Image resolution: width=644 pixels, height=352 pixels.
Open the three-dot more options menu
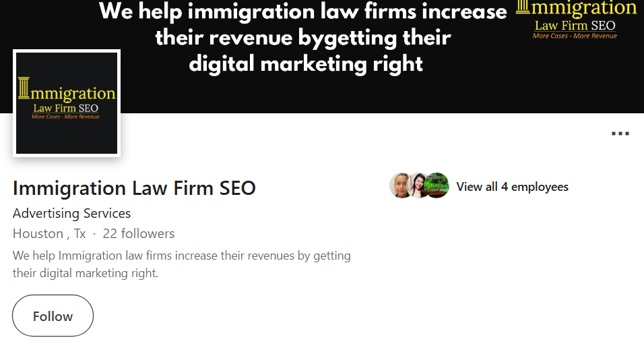(620, 134)
